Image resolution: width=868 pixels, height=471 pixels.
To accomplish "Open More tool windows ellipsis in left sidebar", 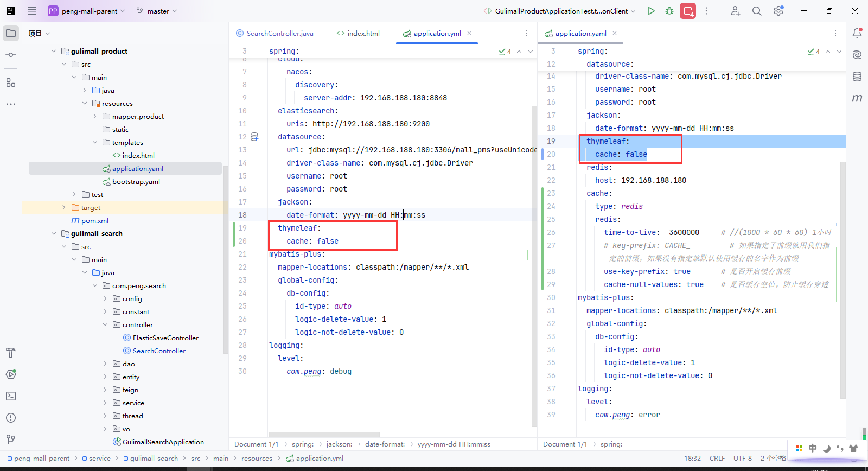I will [11, 104].
